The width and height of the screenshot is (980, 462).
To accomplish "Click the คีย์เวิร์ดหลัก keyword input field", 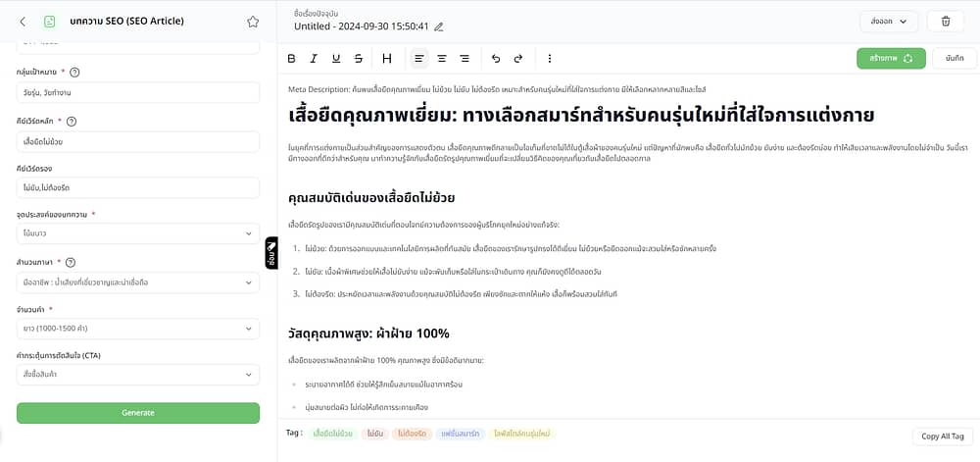I will (x=138, y=140).
